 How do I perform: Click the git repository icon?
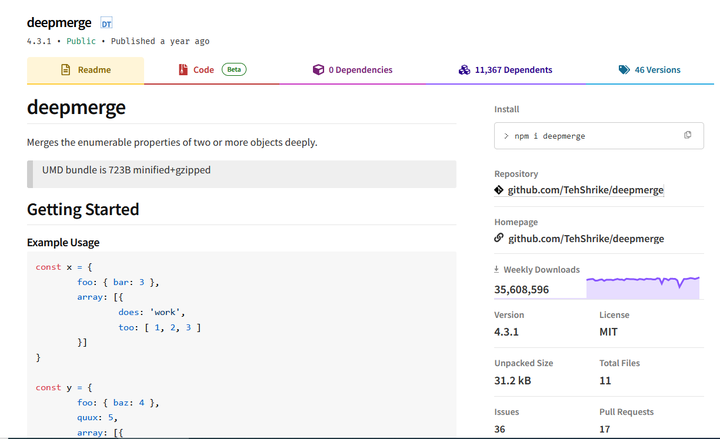(x=499, y=190)
